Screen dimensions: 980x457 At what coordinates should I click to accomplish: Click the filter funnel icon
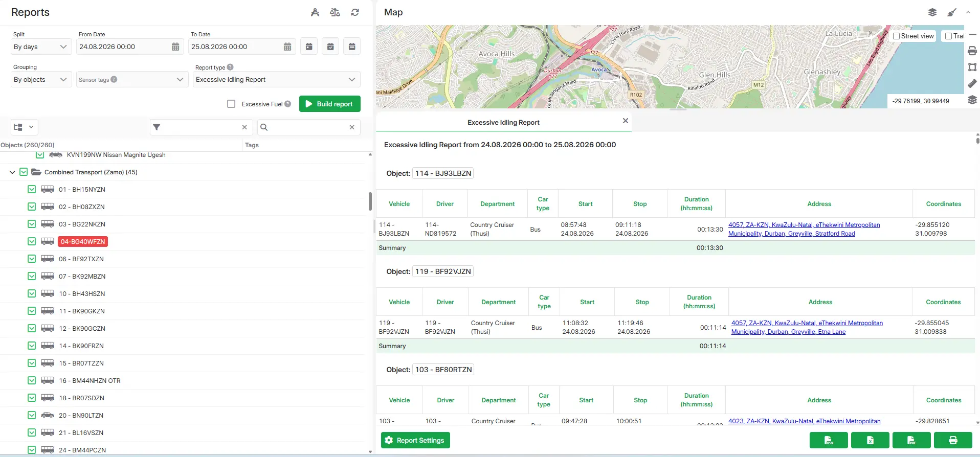157,127
